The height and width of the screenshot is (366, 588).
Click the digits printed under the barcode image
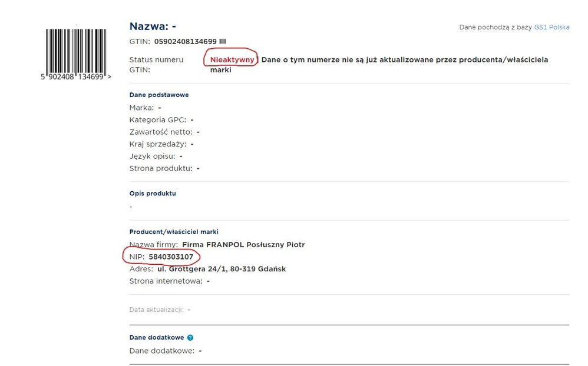[x=76, y=77]
